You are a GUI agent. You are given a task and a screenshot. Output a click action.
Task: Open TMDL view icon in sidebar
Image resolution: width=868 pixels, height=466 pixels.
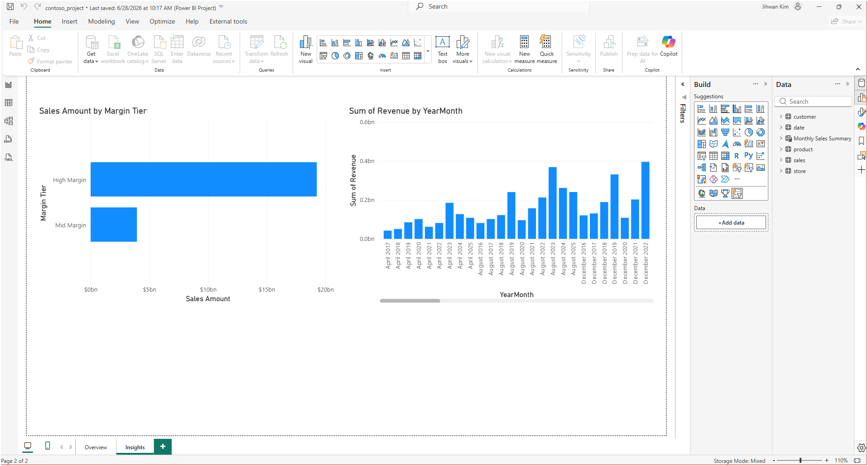point(9,157)
